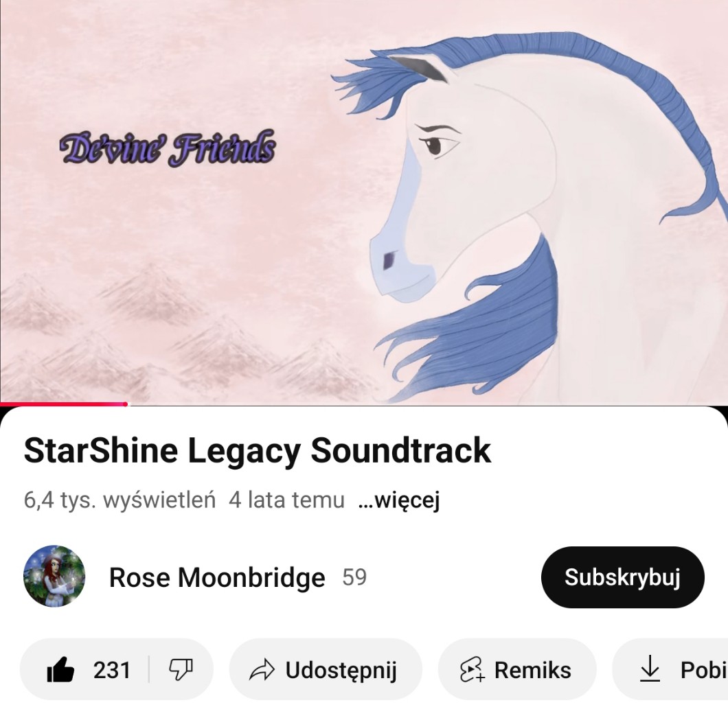This screenshot has width=728, height=718.
Task: Click the thumbs down dislike icon
Action: (181, 670)
